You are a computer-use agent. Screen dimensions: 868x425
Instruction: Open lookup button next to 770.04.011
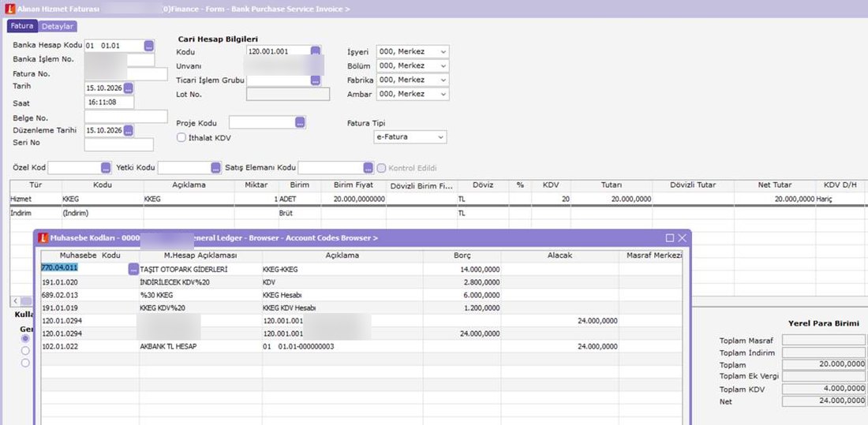(x=133, y=270)
